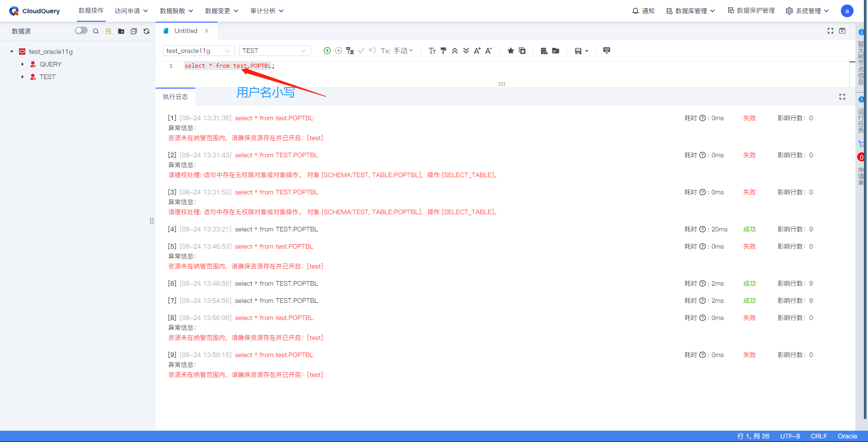Run the SQL with the green execute icon

(x=327, y=51)
